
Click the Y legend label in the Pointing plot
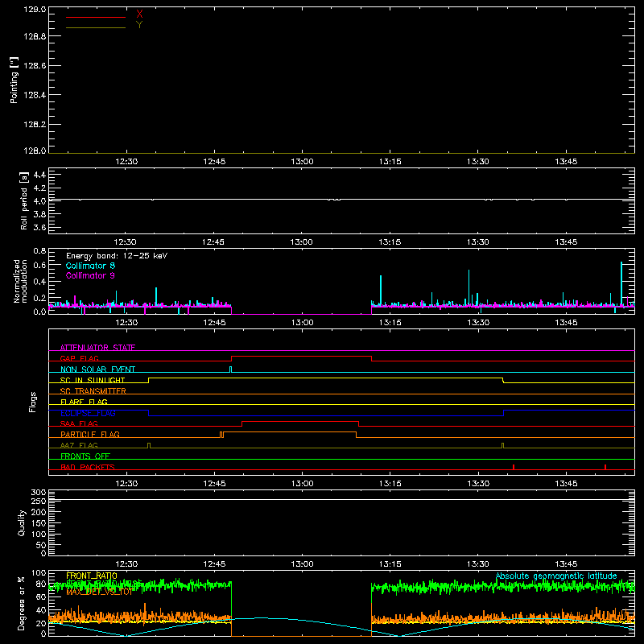point(139,25)
